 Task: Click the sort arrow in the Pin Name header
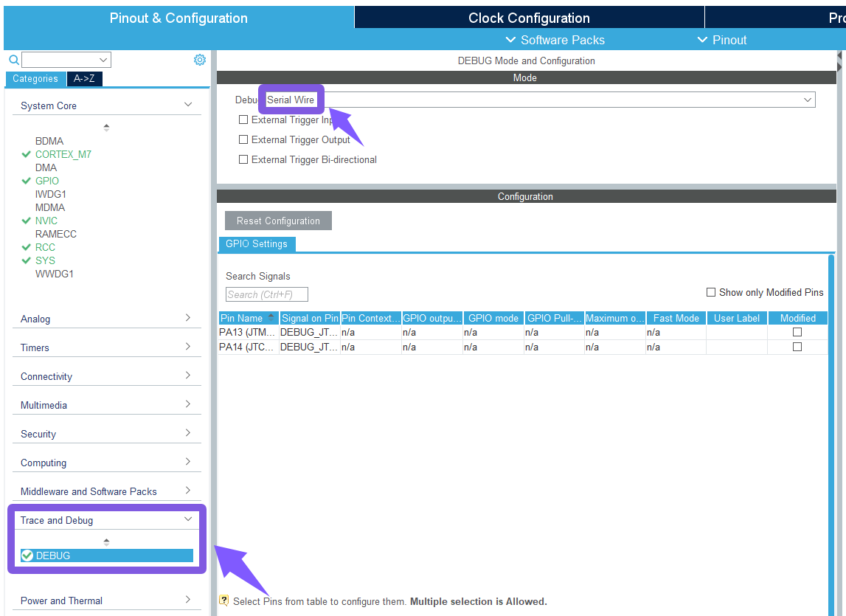[271, 317]
